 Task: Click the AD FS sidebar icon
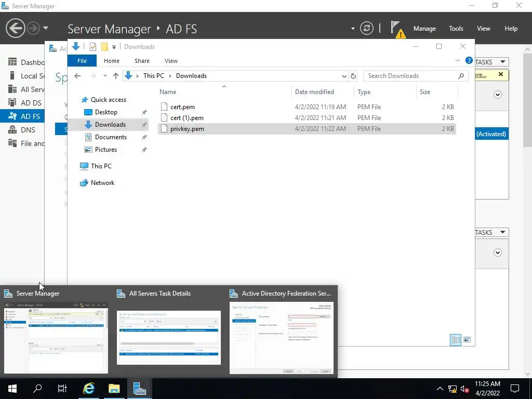[x=12, y=116]
